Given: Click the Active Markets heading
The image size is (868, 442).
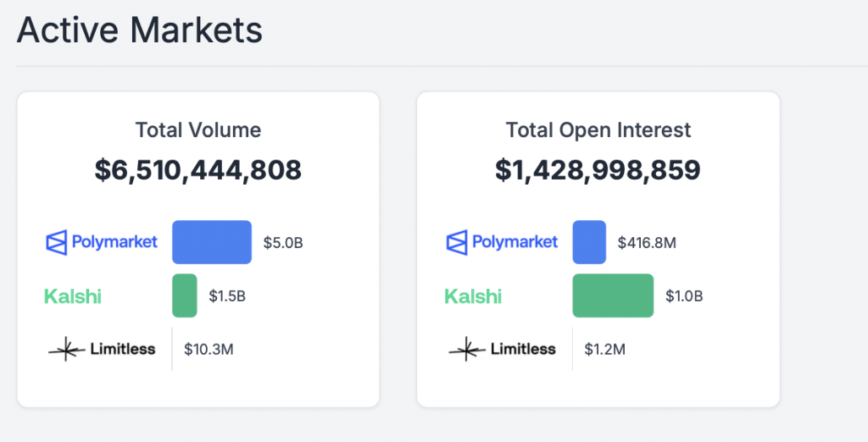Looking at the screenshot, I should pyautogui.click(x=140, y=30).
